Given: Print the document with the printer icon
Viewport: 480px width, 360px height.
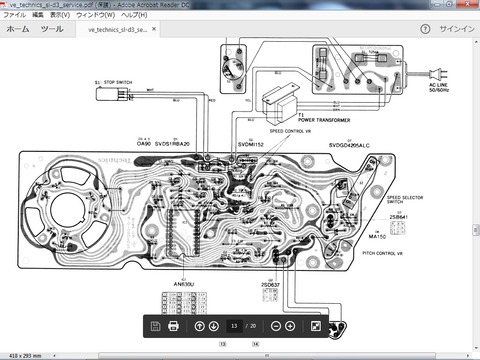Looking at the screenshot, I should point(173,326).
